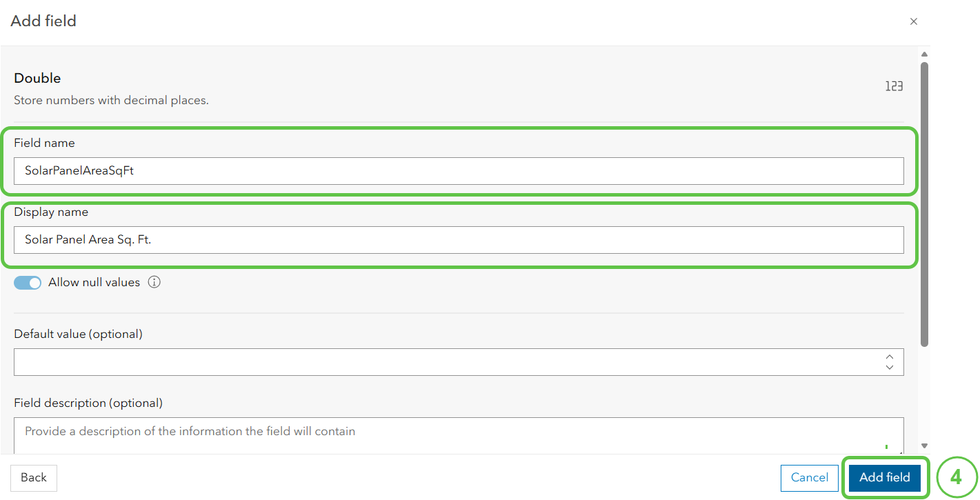The width and height of the screenshot is (980, 500).
Task: Click the 123 numeric type icon
Action: tap(894, 86)
